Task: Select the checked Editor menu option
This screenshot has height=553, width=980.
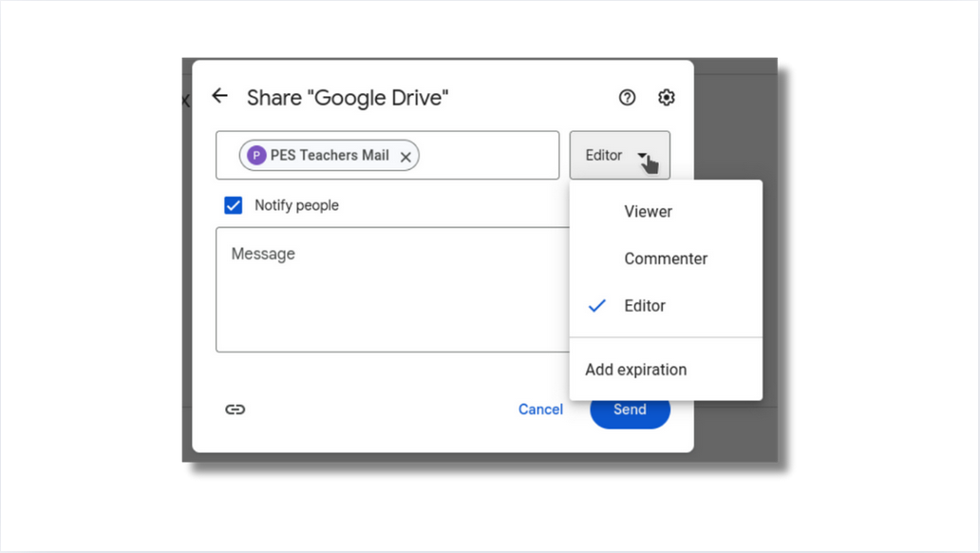Action: 666,305
